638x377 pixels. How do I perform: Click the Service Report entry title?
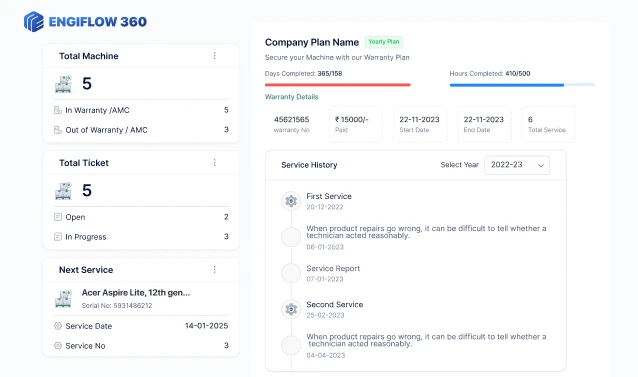point(333,268)
